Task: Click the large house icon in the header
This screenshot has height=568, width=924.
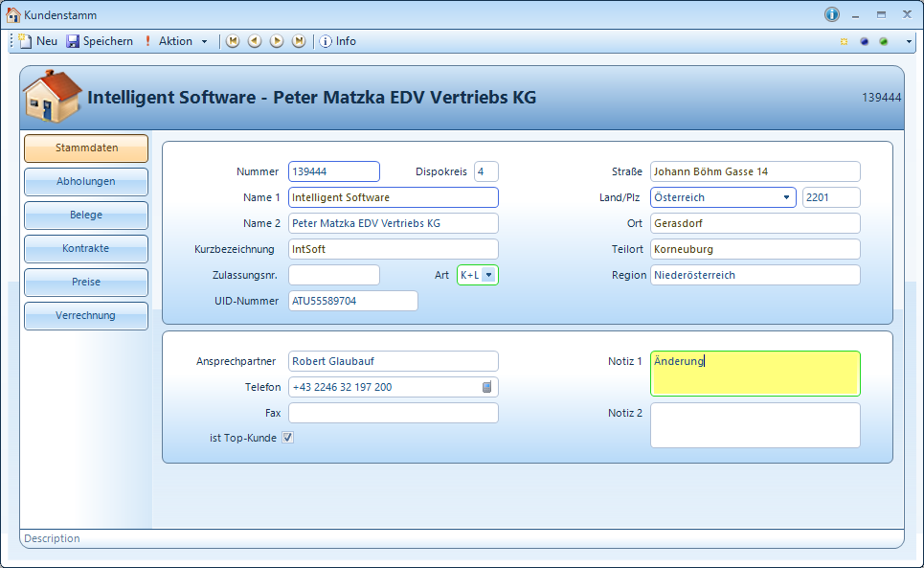Action: 52,96
